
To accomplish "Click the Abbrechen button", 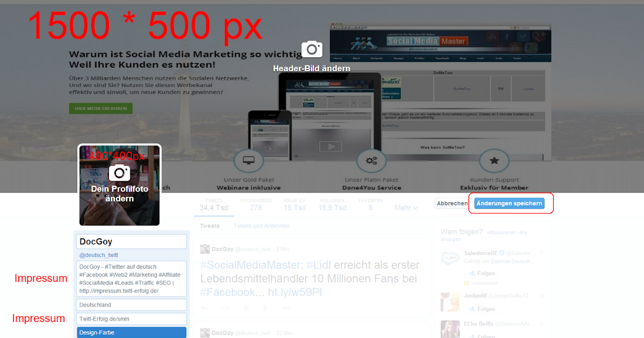I will coord(452,204).
